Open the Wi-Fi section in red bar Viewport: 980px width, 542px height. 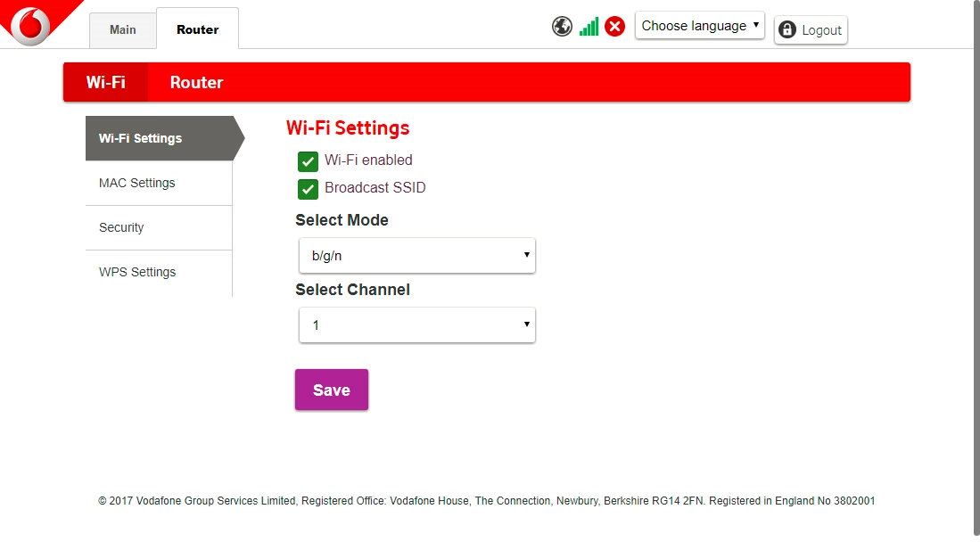[x=105, y=83]
